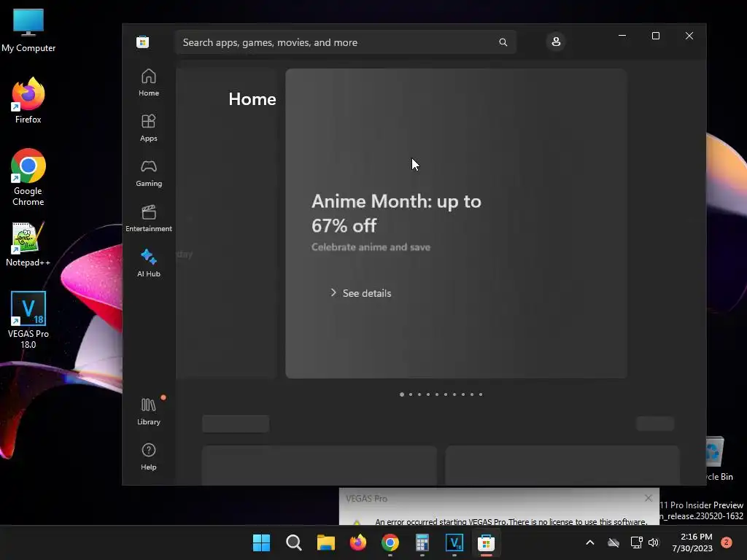The image size is (747, 560).
Task: Open Library in Store sidebar
Action: [149, 412]
